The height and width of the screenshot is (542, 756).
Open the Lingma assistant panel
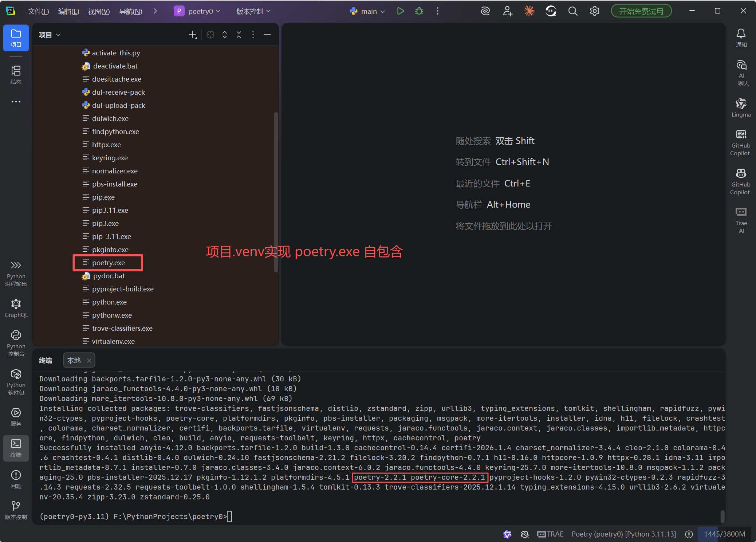point(741,107)
